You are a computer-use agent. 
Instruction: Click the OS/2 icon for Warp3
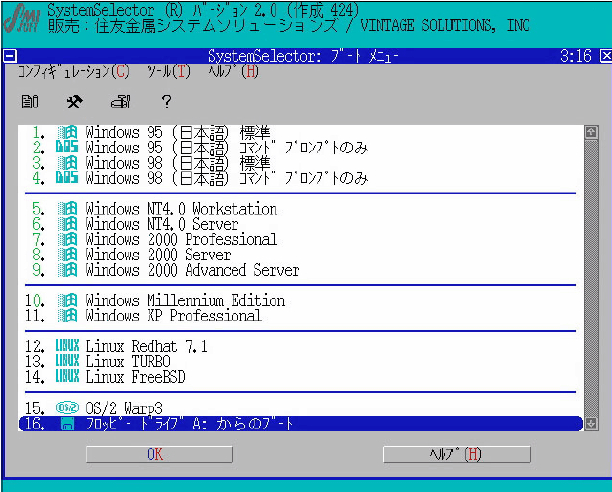(x=67, y=408)
